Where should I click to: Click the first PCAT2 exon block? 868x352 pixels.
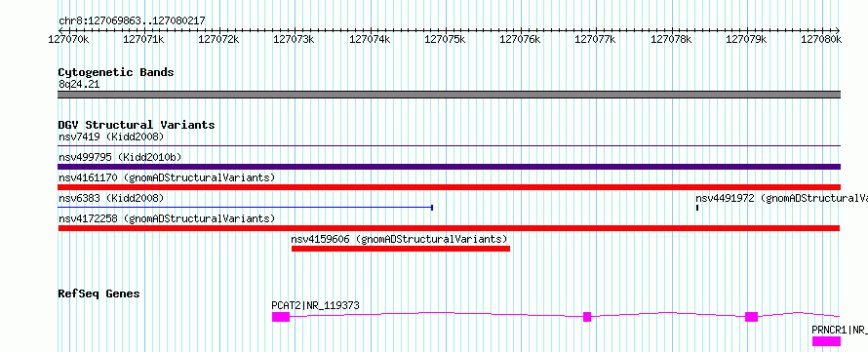(x=281, y=317)
